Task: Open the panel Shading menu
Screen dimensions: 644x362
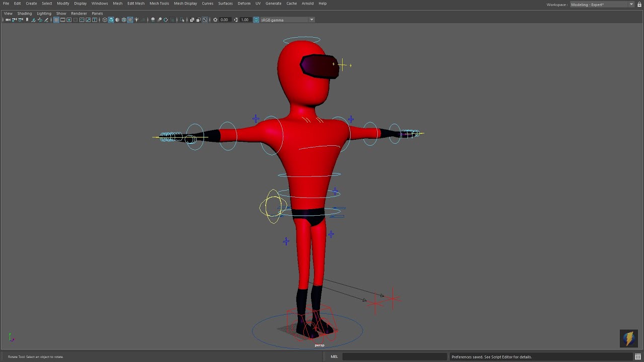Action: tap(24, 14)
